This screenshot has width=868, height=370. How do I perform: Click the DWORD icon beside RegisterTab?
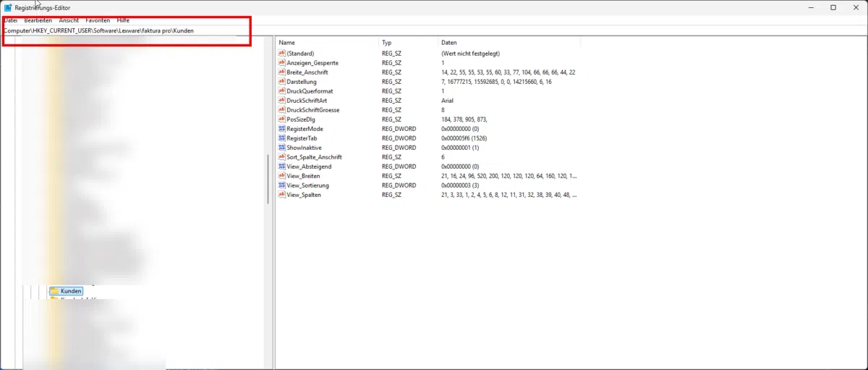[282, 138]
